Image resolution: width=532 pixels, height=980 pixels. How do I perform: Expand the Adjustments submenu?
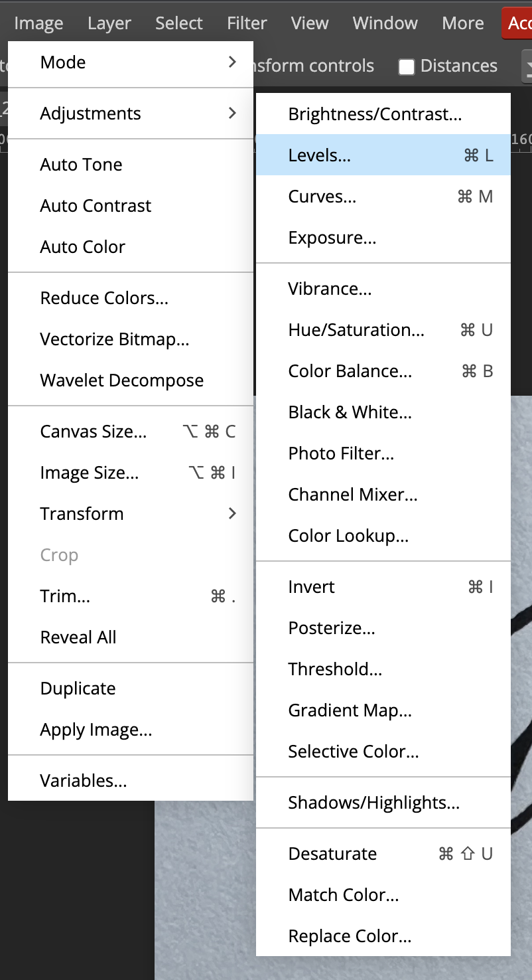(130, 114)
